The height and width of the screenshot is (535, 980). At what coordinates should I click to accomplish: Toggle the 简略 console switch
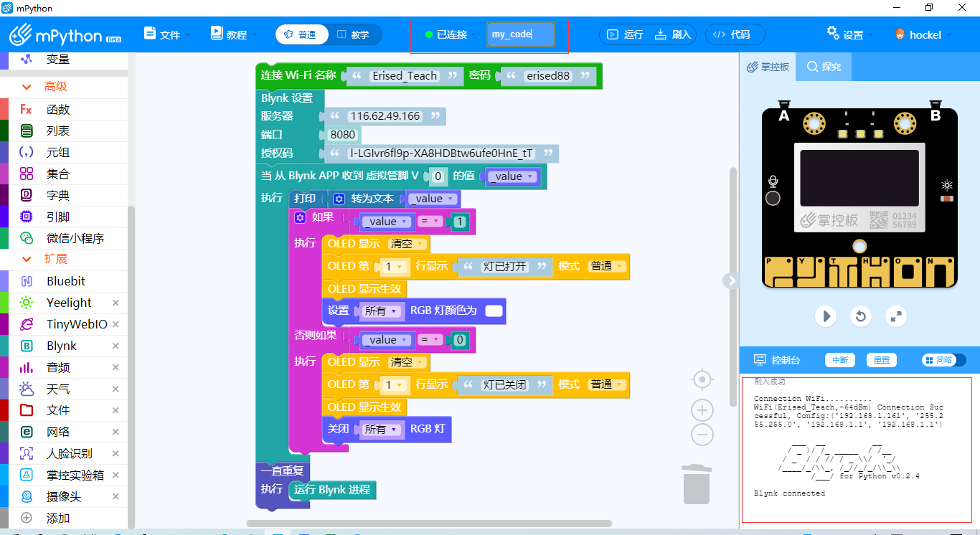pyautogui.click(x=943, y=360)
